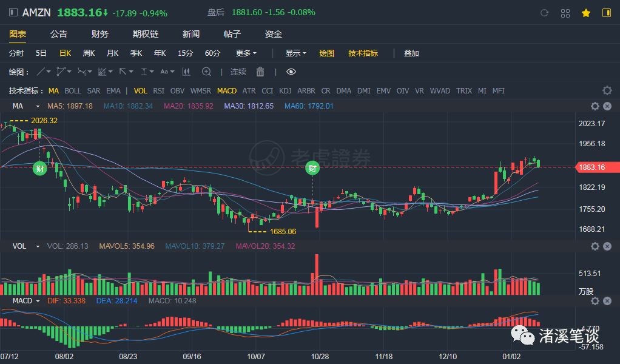Toggle the yellow favorite star
Screen dimensions: 620x364
585,13
